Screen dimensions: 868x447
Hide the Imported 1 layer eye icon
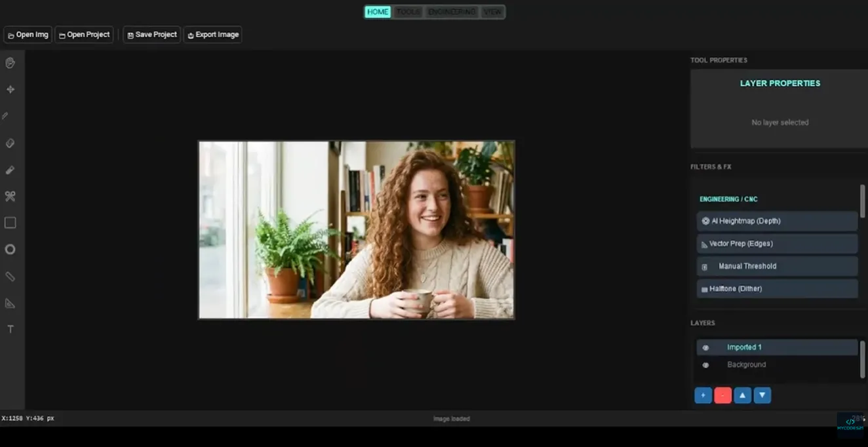705,347
